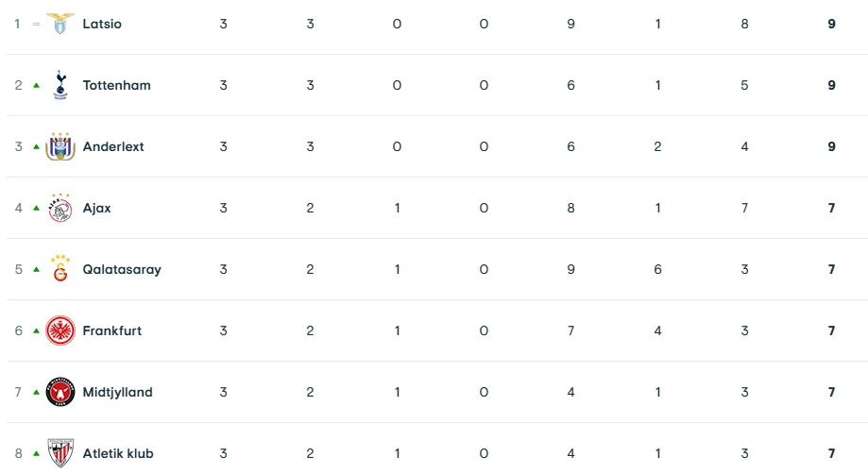Click the Atletik klub striped shield
Viewport: 868px width, 474px height.
tap(60, 453)
